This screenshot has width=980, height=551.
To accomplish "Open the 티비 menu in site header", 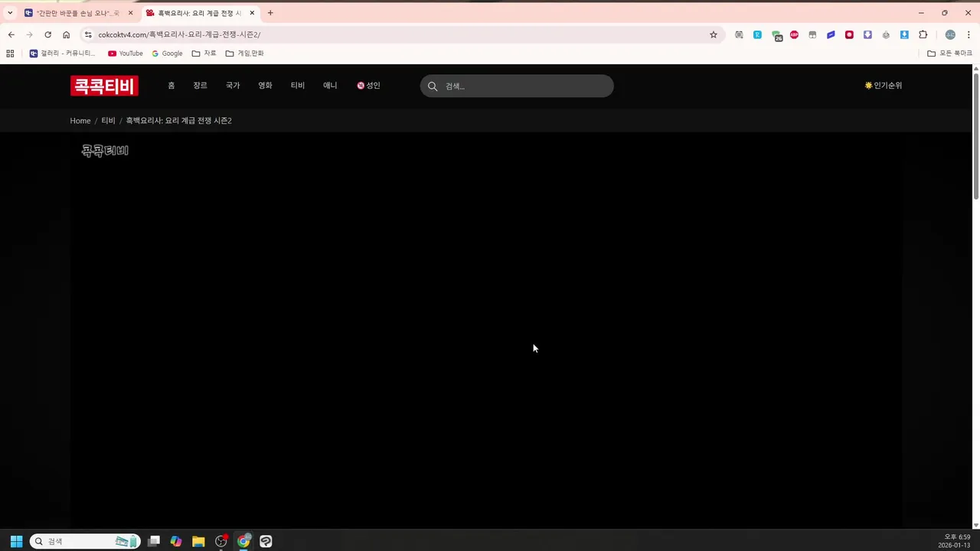I will pyautogui.click(x=298, y=86).
